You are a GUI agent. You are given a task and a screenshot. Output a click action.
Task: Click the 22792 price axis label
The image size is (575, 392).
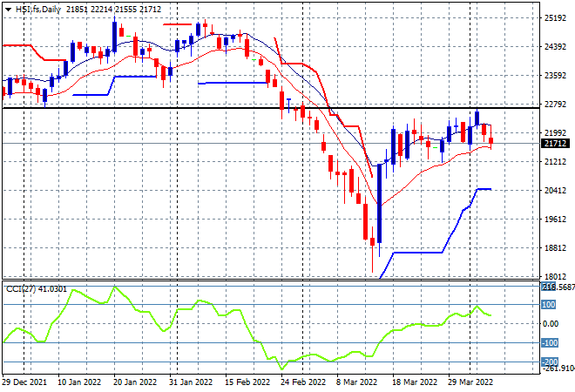555,105
